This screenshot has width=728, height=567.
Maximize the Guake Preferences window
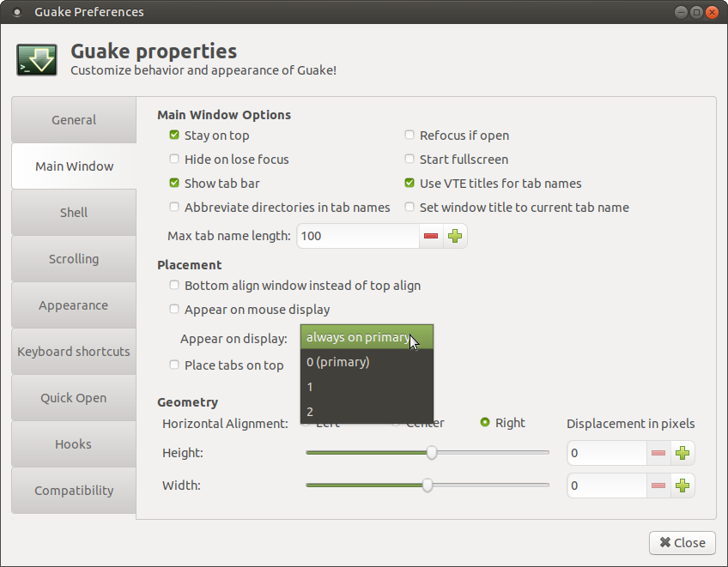point(696,12)
